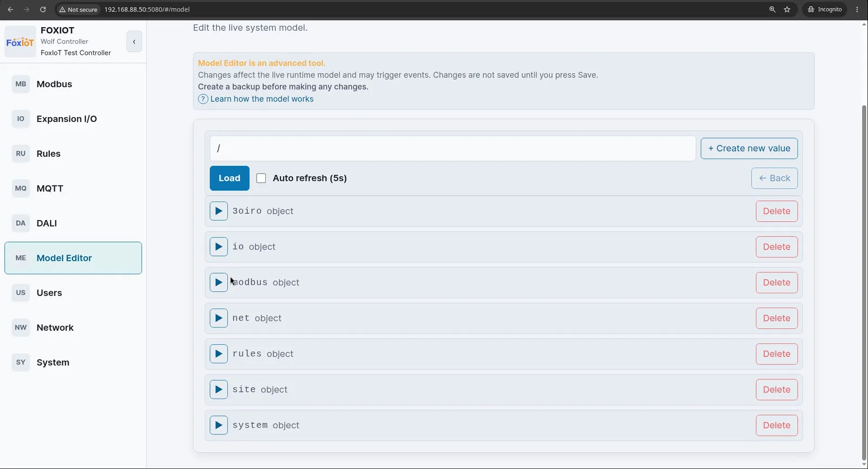This screenshot has height=469, width=868.
Task: Open the Network page
Action: tap(73, 327)
